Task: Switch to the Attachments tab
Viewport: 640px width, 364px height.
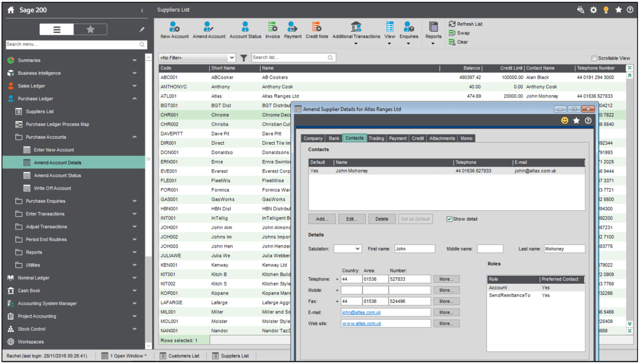Action: click(x=443, y=138)
